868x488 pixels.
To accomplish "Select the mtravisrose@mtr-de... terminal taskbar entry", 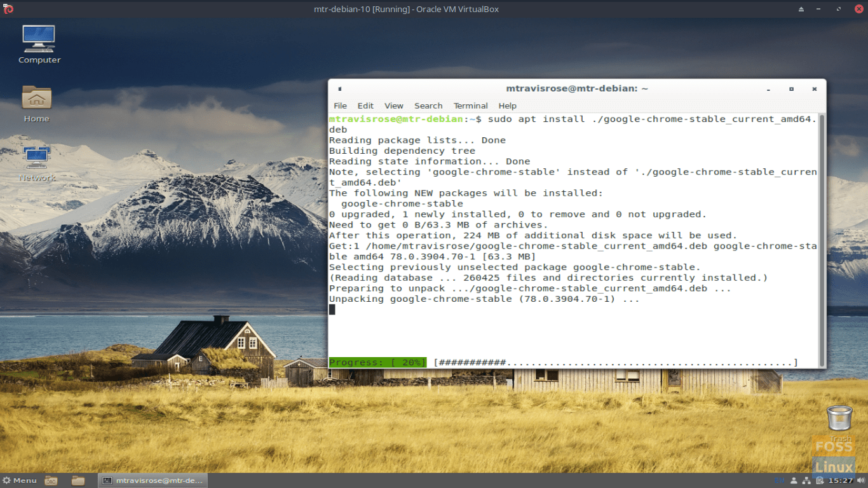I will pyautogui.click(x=153, y=480).
